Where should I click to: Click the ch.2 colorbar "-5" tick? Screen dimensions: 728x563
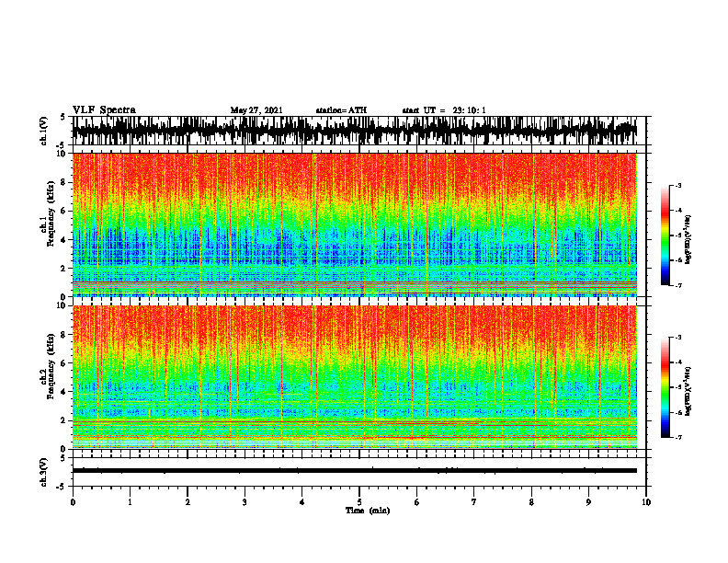(x=678, y=387)
